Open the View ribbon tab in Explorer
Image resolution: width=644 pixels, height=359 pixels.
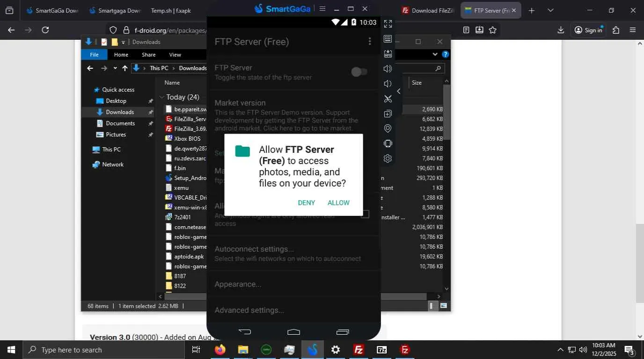coord(175,55)
